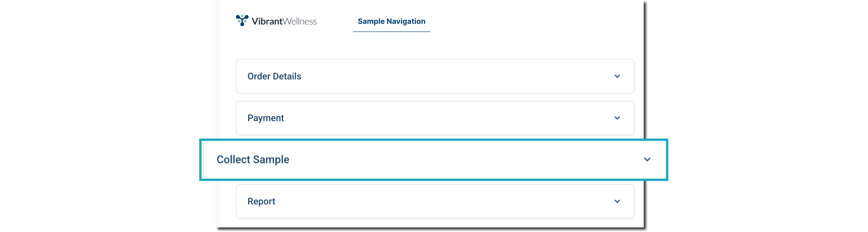
Task: Click the Report heading text
Action: pyautogui.click(x=261, y=201)
